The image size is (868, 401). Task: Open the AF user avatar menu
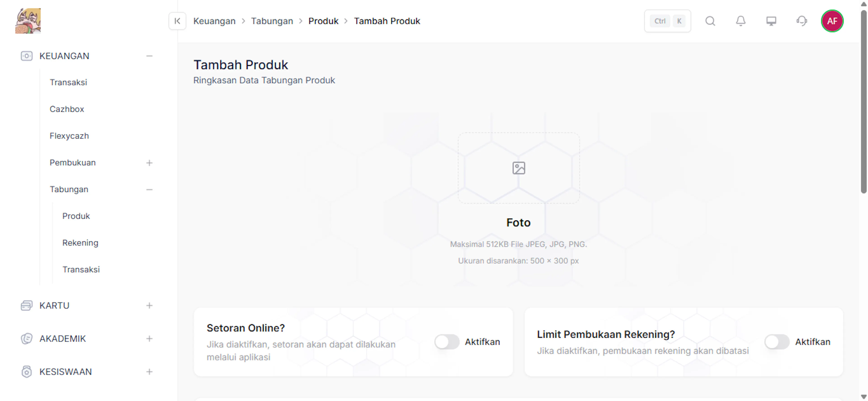pos(832,21)
